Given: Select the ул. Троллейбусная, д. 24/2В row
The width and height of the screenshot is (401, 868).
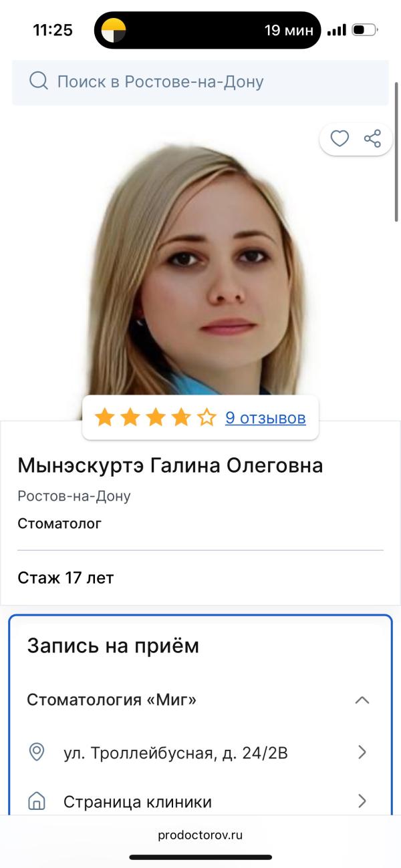Looking at the screenshot, I should pos(200,752).
